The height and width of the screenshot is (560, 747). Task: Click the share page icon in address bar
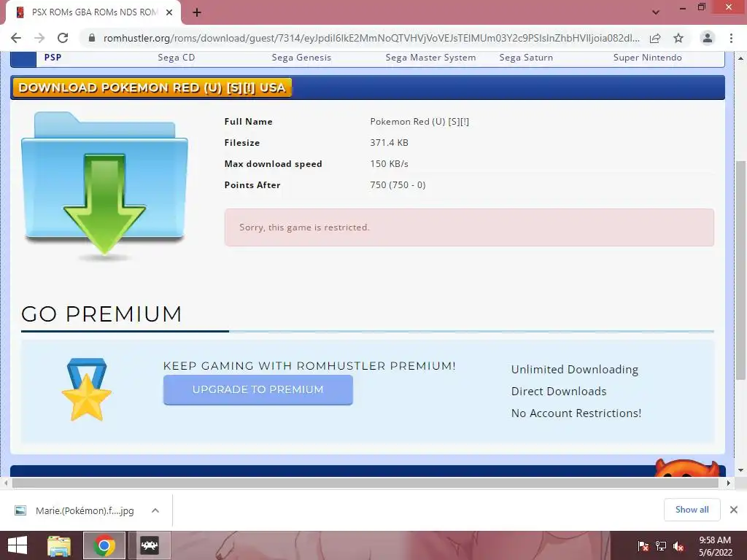(x=656, y=38)
